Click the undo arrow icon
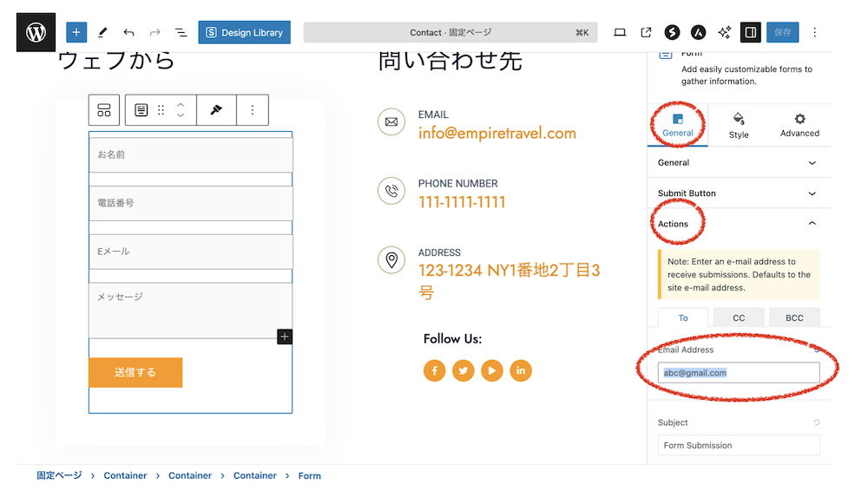 128,32
